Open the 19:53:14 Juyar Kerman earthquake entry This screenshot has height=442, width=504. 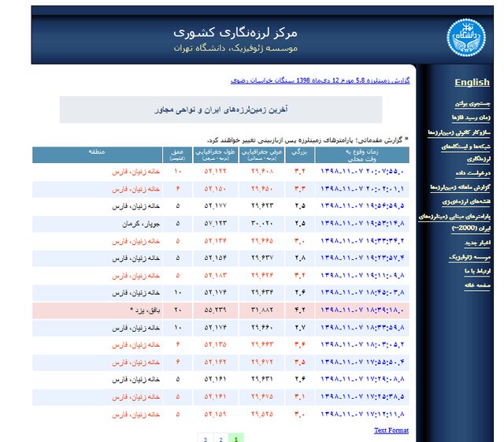(x=362, y=223)
